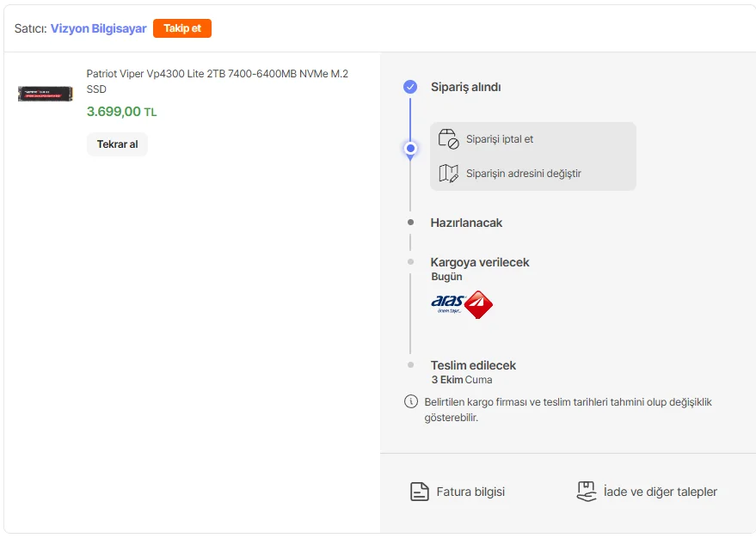The width and height of the screenshot is (756, 538).
Task: Open the Patriot Viper SSD thumbnail
Action: click(x=46, y=93)
